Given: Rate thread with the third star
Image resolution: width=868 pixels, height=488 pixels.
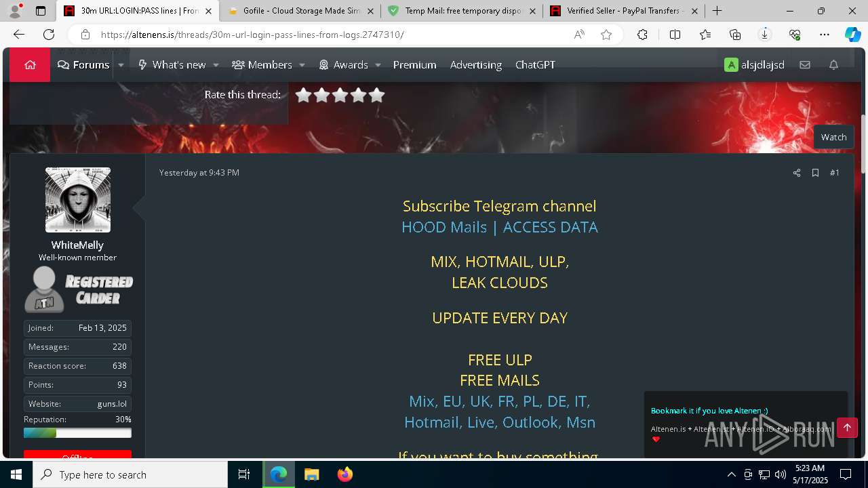Looking at the screenshot, I should (x=340, y=95).
